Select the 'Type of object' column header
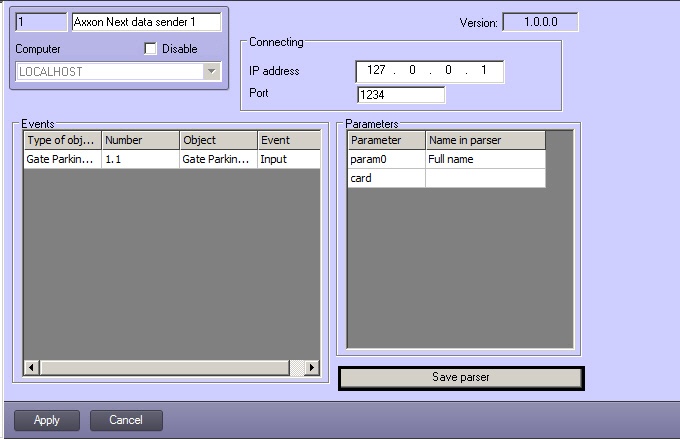Viewport: 680px width, 440px height. point(62,141)
